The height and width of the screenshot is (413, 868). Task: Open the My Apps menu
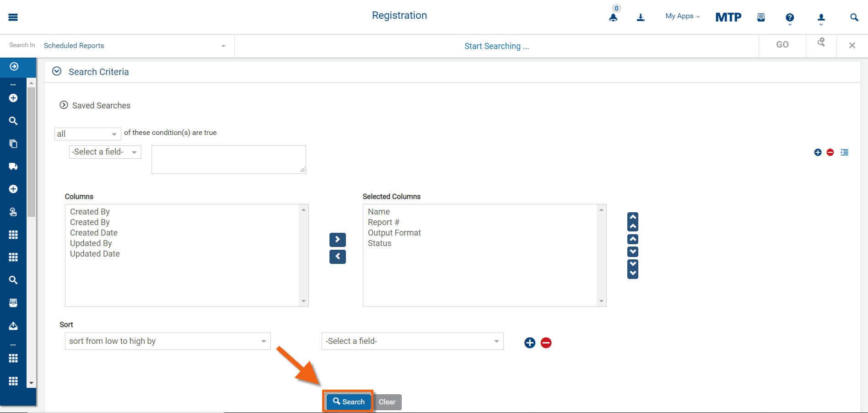click(682, 16)
